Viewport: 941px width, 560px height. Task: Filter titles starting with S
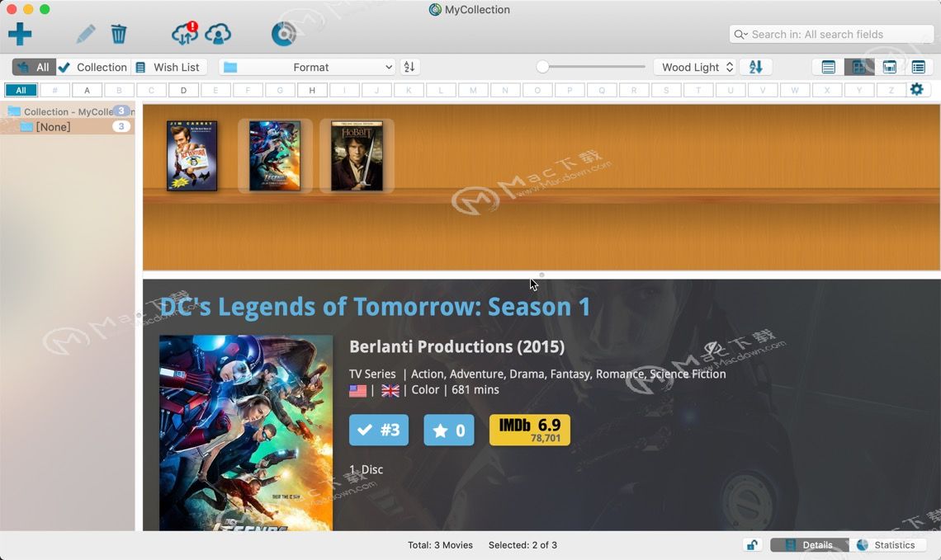pos(665,90)
